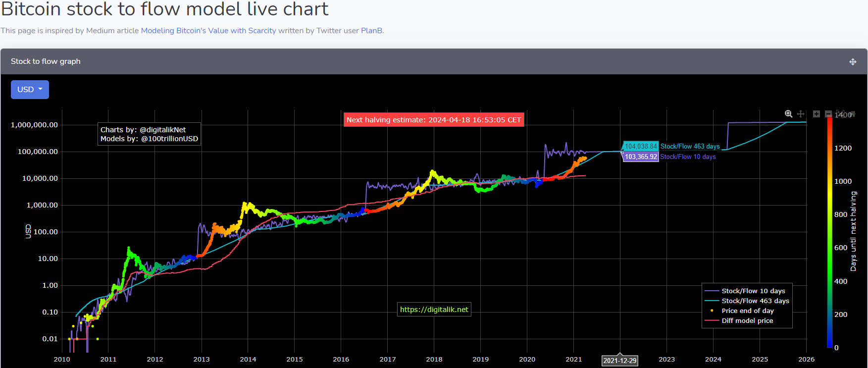The height and width of the screenshot is (368, 868).
Task: Activate the pan tool in chart toolbar
Action: [x=801, y=114]
